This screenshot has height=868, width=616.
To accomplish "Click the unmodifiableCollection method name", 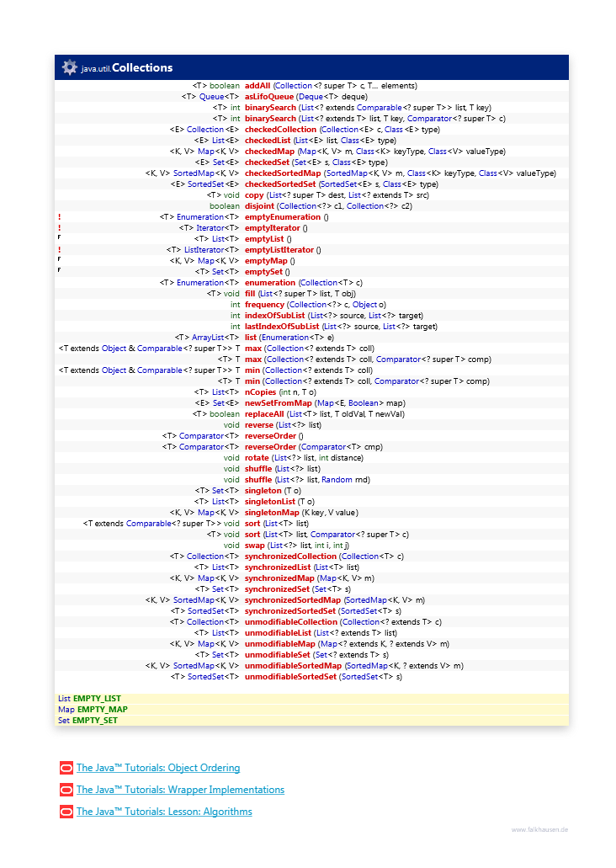I will (291, 622).
